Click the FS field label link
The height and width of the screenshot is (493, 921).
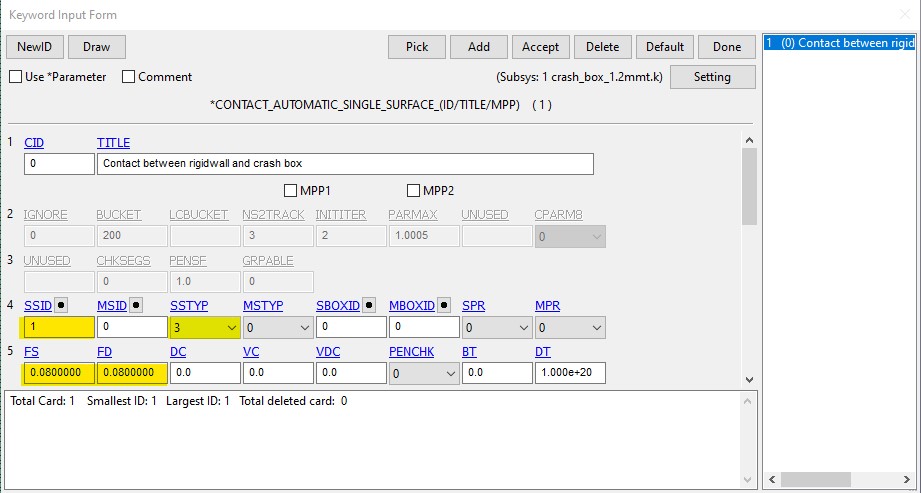[x=31, y=351]
